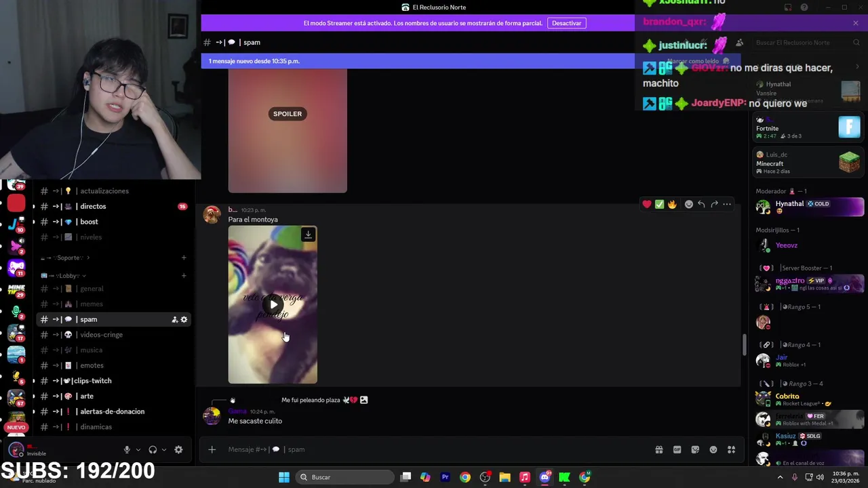Screen dimensions: 868x488
Task: Edit the spam channel settings gear
Action: 184,320
